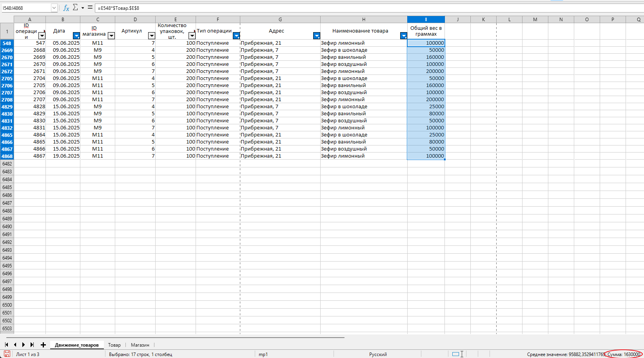
Task: Click the Formula equals sign icon
Action: pyautogui.click(x=90, y=7)
